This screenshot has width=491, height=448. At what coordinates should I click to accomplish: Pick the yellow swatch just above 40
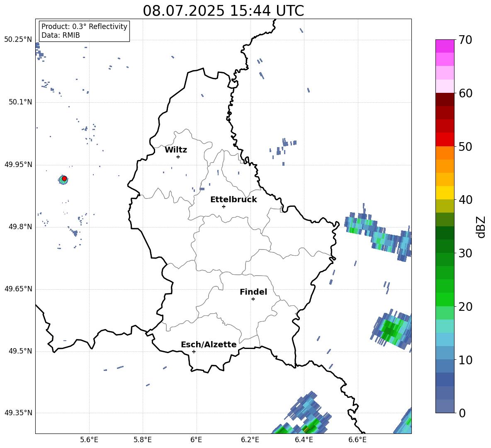pyautogui.click(x=445, y=193)
